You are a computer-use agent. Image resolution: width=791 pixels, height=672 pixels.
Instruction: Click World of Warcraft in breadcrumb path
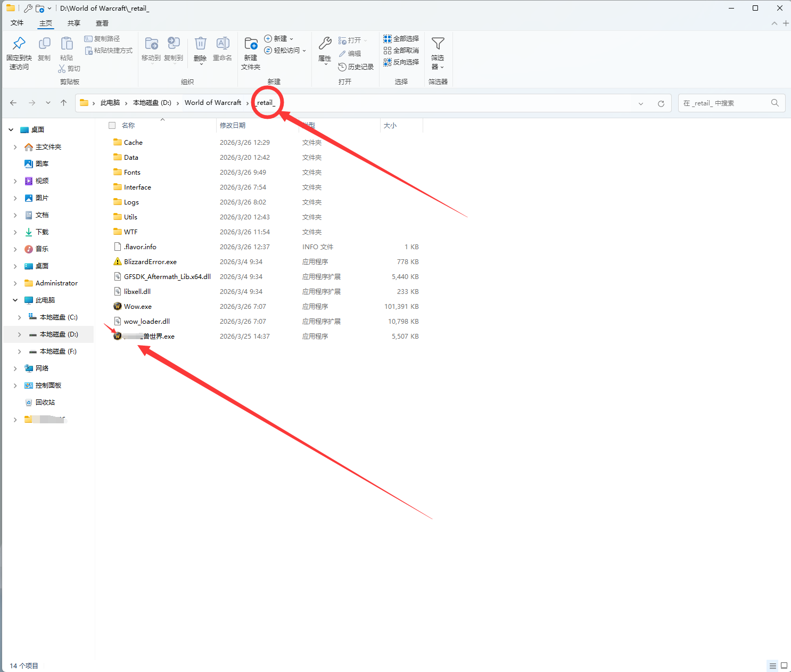(x=212, y=103)
